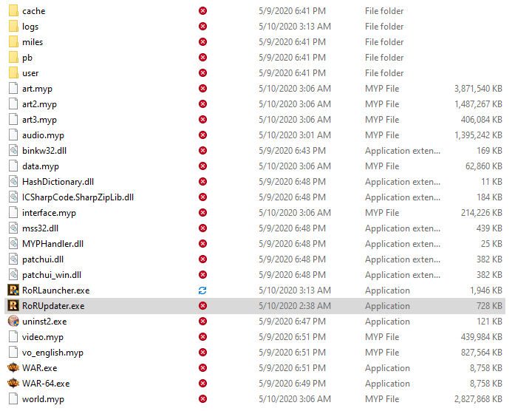Viewport: 532px width, 411px height.
Task: Click the red error status for WAR.exe
Action: [x=203, y=368]
